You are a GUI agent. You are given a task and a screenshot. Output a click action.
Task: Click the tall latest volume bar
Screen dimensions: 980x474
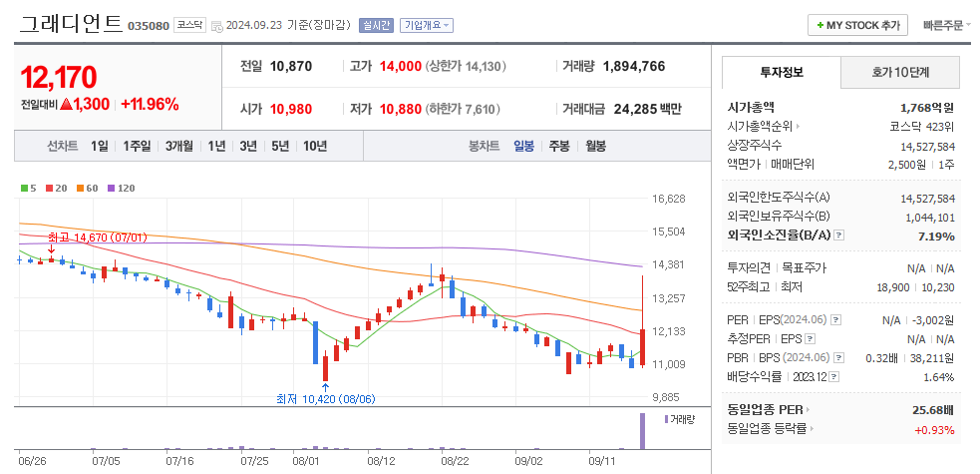641,431
